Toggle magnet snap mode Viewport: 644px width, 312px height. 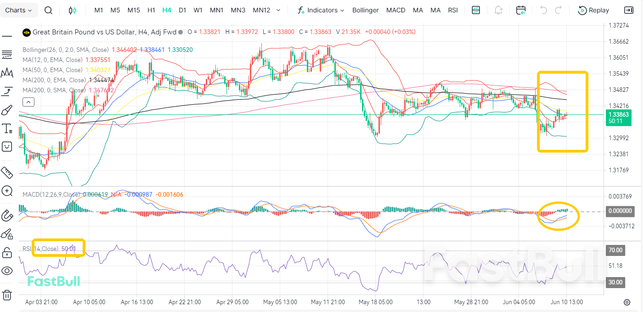click(7, 215)
